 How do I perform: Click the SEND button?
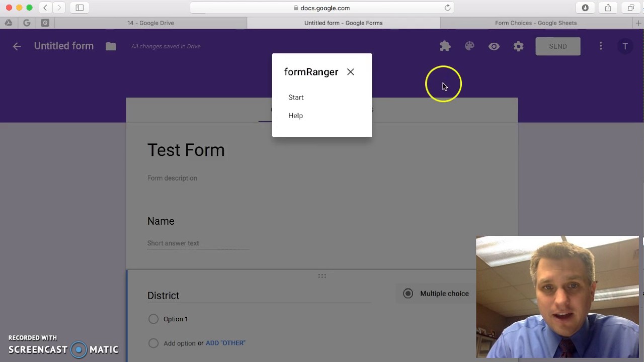558,46
